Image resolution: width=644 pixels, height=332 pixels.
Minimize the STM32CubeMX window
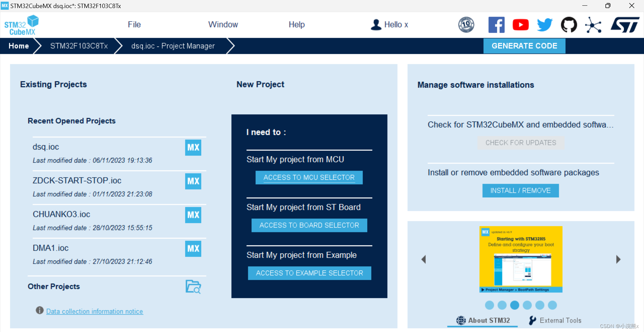[585, 6]
